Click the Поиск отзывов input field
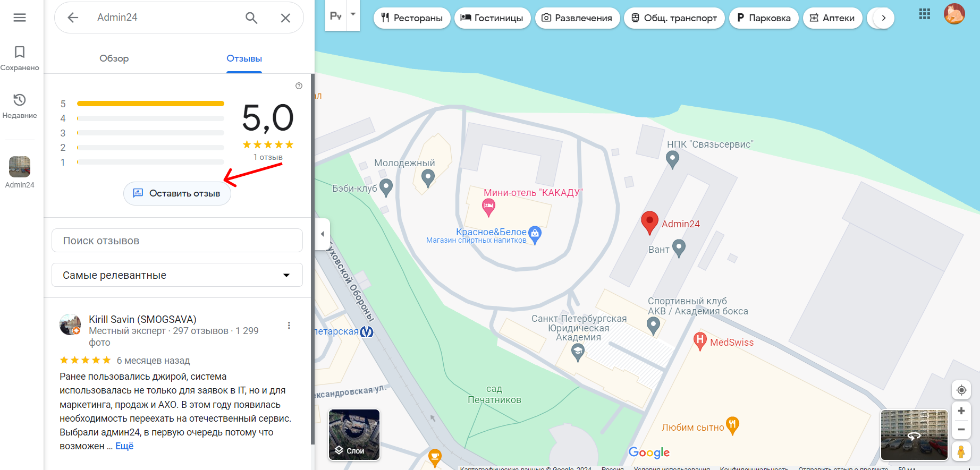The width and height of the screenshot is (980, 470). pos(177,241)
